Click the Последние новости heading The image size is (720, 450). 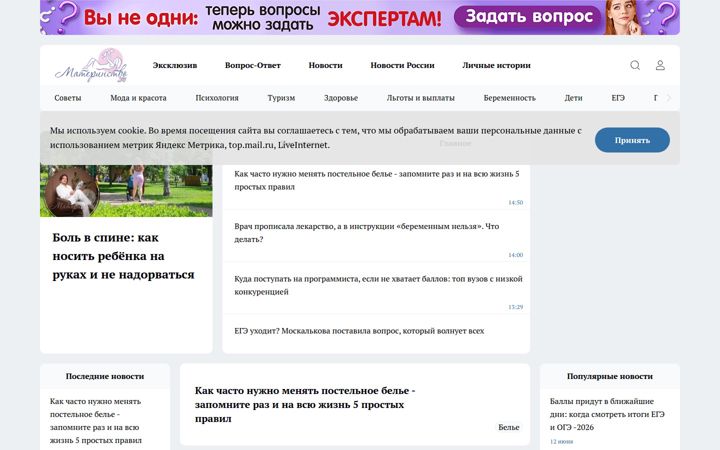pyautogui.click(x=105, y=376)
